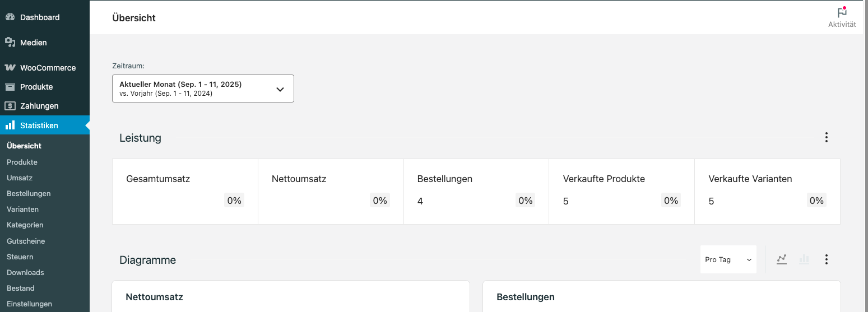Open Kategorien report in sidebar

coord(25,225)
